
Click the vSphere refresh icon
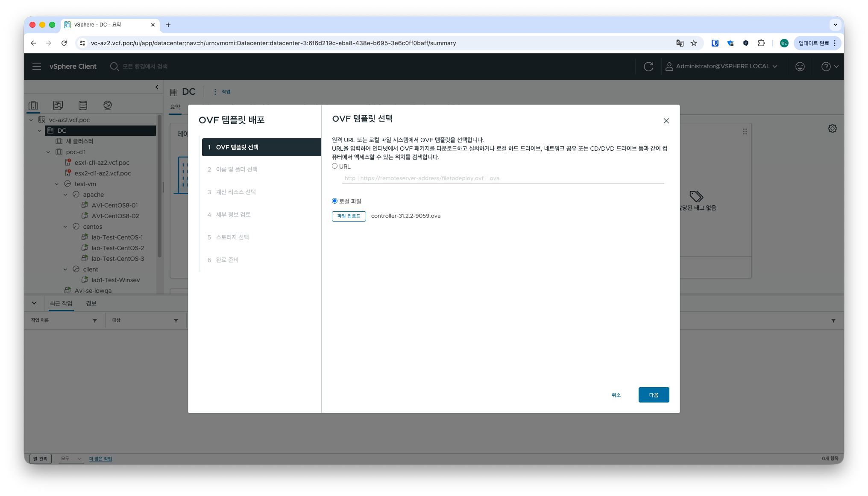[648, 67]
